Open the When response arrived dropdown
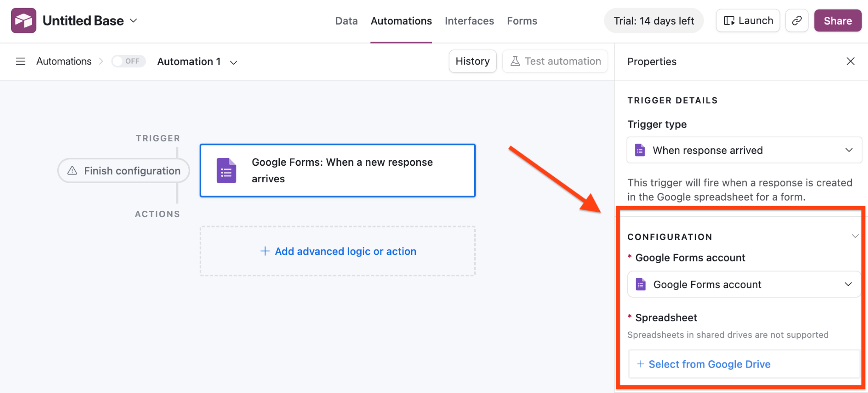 (849, 150)
